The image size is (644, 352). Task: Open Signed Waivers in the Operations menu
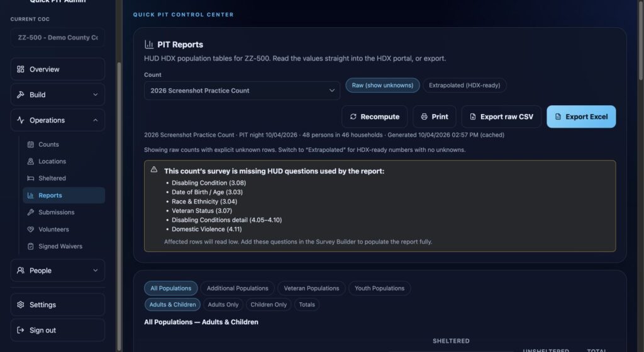(x=64, y=246)
